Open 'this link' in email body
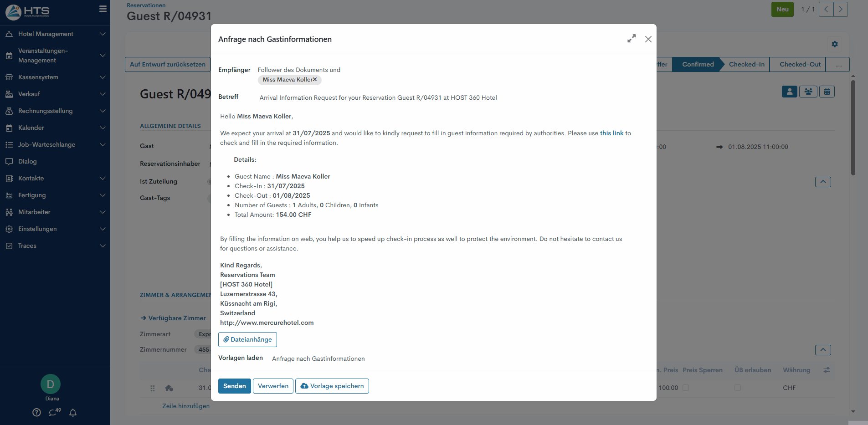The height and width of the screenshot is (425, 868). pos(611,133)
